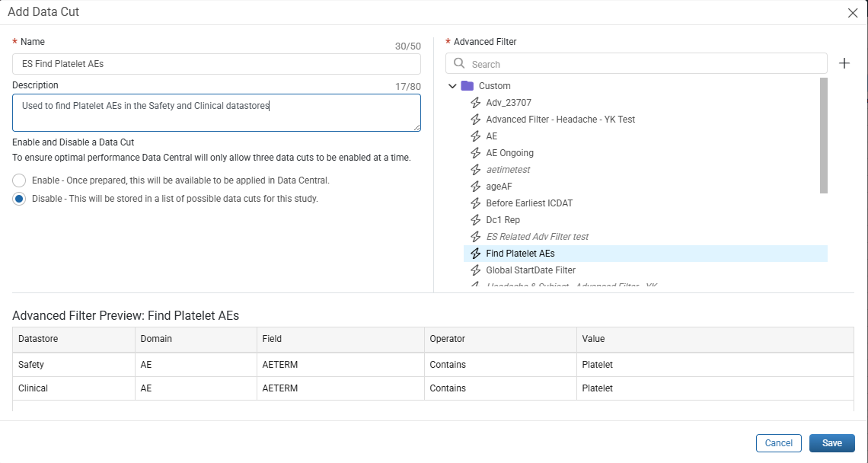Click lightning icon beside ageAF
This screenshot has width=868, height=463.
tap(475, 186)
